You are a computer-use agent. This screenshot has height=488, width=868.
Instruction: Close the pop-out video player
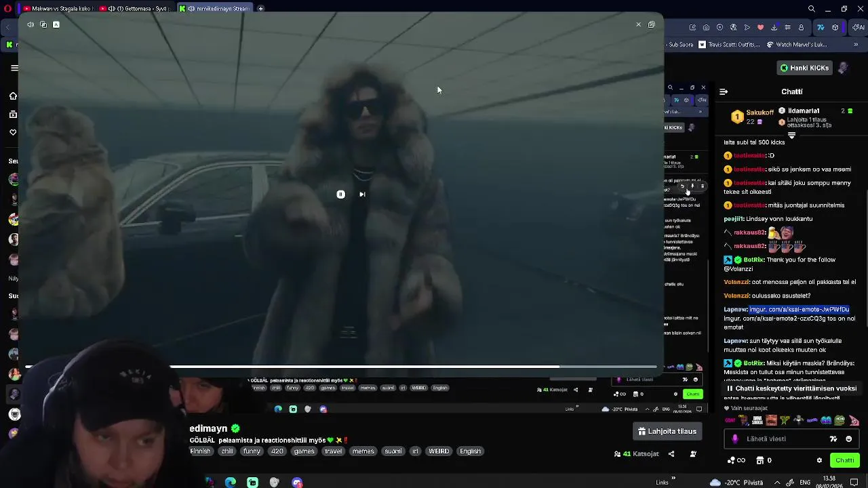pos(638,24)
